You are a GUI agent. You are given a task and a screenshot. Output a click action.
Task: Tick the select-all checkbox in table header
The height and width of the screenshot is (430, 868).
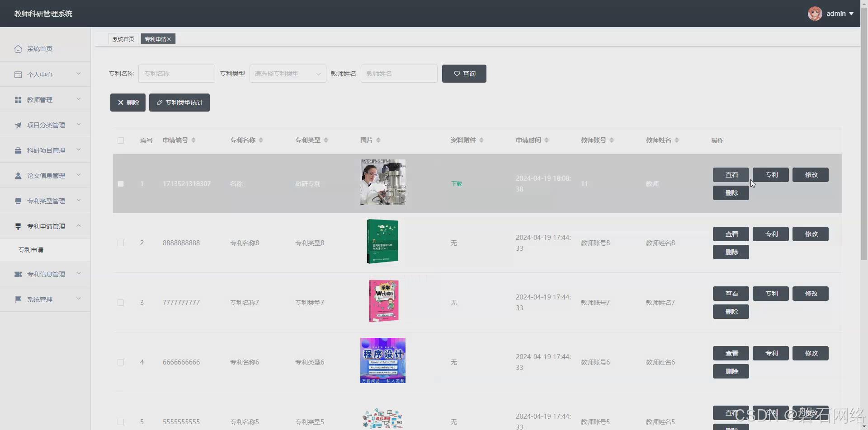point(121,140)
